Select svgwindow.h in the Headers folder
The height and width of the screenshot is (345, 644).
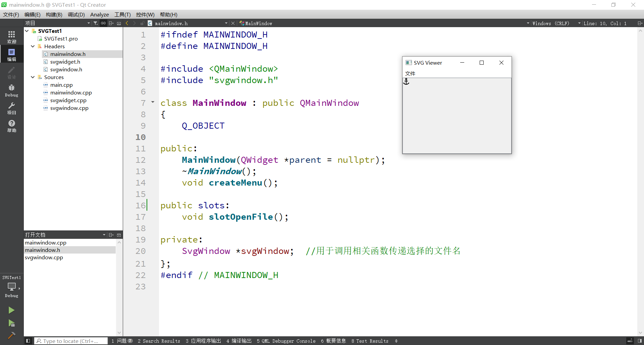[66, 70]
